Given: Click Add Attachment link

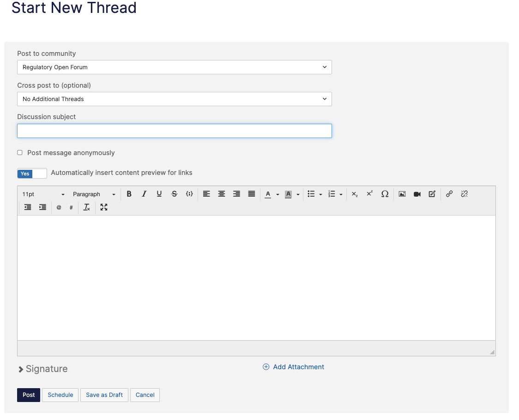Looking at the screenshot, I should (x=294, y=367).
